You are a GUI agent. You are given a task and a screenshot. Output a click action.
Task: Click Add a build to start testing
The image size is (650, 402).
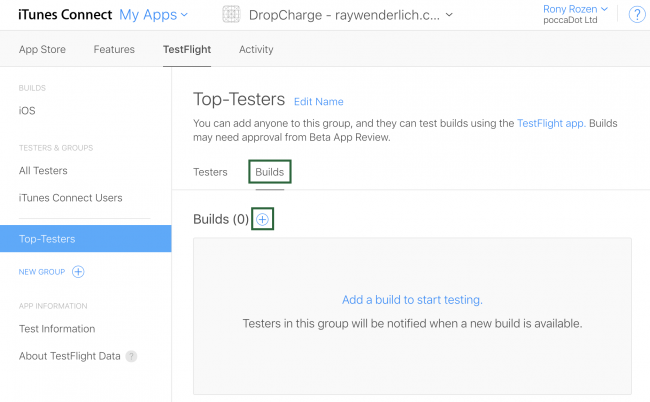coord(412,300)
